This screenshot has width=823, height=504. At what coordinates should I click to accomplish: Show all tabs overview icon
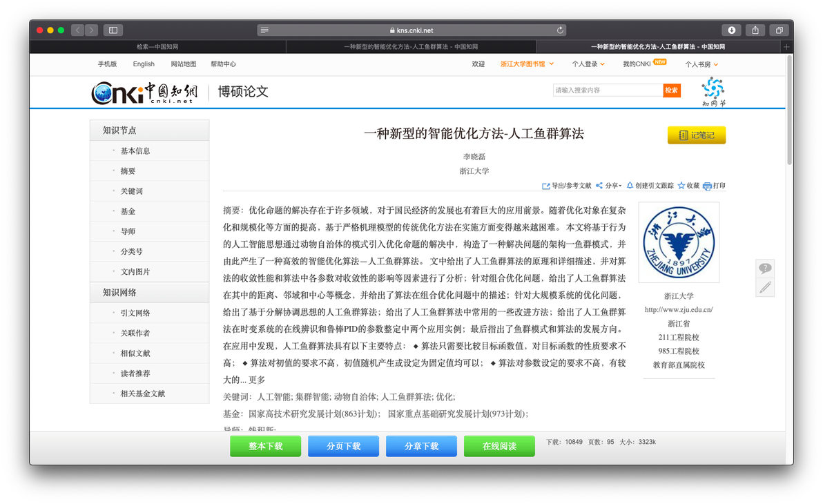coord(780,30)
